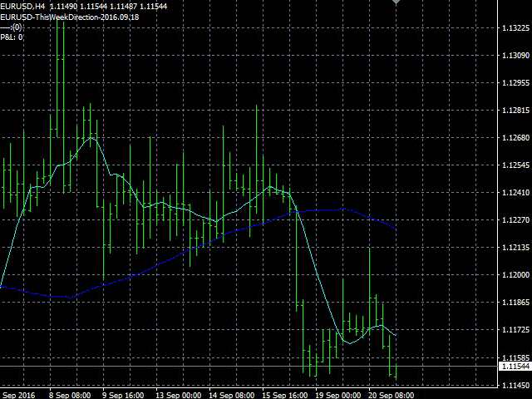The height and width of the screenshot is (399, 532).
Task: Click the chart shift marker at top
Action: point(397,2)
